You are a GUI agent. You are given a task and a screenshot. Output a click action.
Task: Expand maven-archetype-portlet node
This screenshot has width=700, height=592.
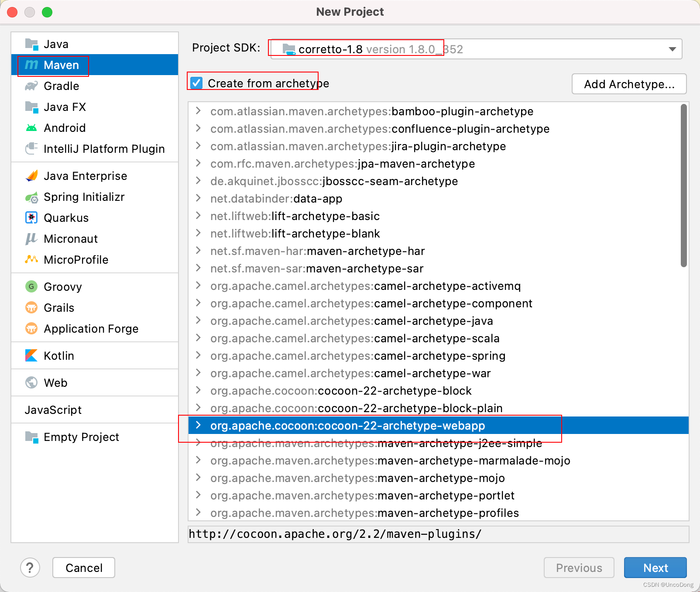pos(199,495)
